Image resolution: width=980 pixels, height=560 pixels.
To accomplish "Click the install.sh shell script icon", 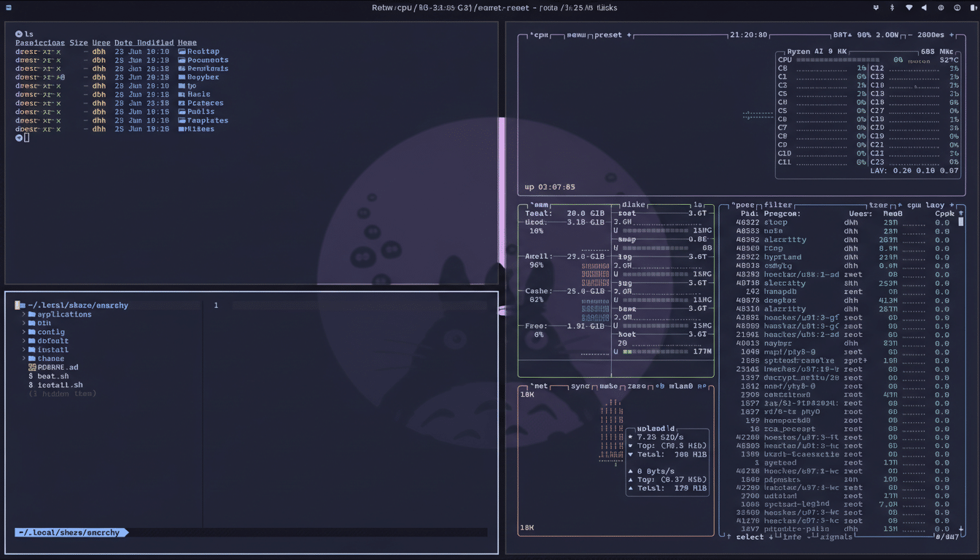I will [x=31, y=385].
